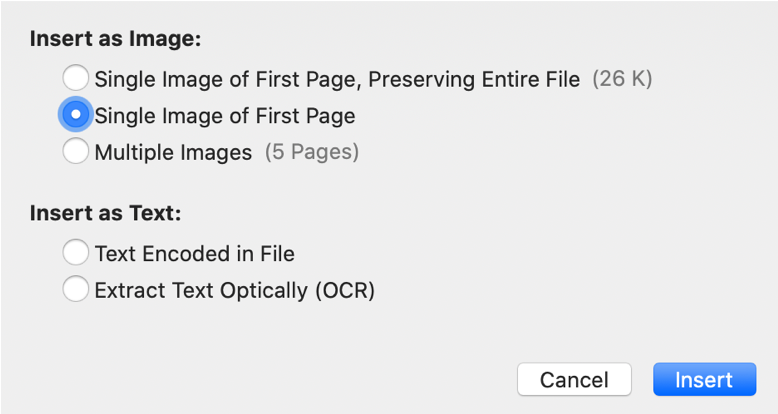The height and width of the screenshot is (414, 778).
Task: Click the 'Single Image of First Page' label text
Action: [225, 116]
